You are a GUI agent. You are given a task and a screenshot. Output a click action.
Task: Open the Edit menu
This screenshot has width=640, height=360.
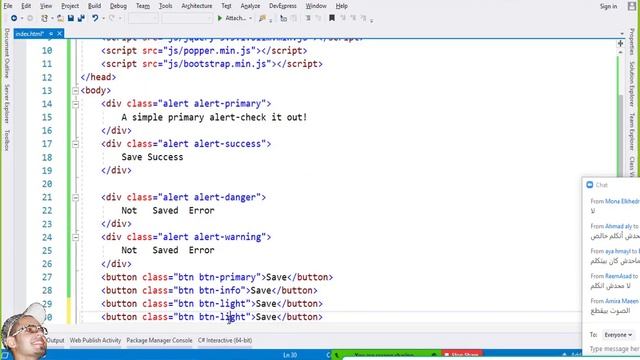[26, 6]
